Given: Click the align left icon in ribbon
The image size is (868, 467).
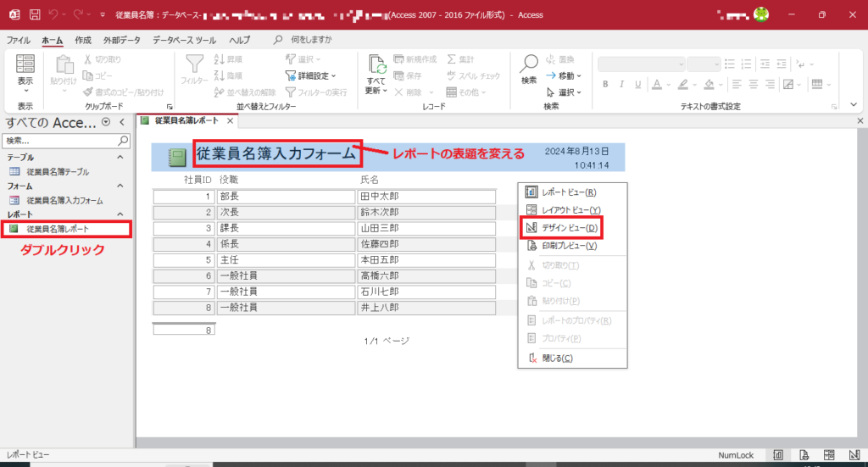Looking at the screenshot, I should tap(737, 84).
